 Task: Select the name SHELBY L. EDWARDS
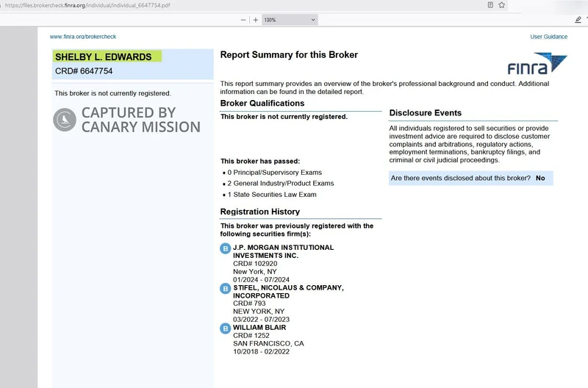(x=103, y=57)
